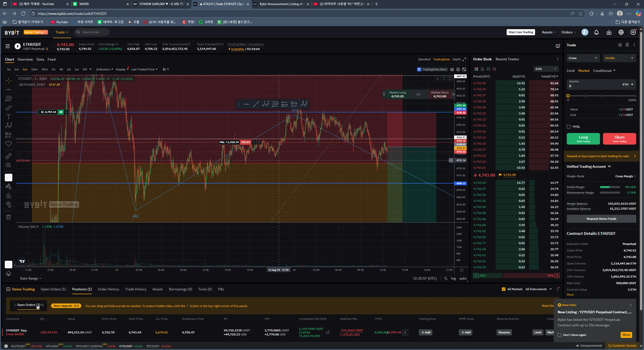Click the order quantity percentage slider
The width and height of the screenshot is (644, 350).
point(601,96)
